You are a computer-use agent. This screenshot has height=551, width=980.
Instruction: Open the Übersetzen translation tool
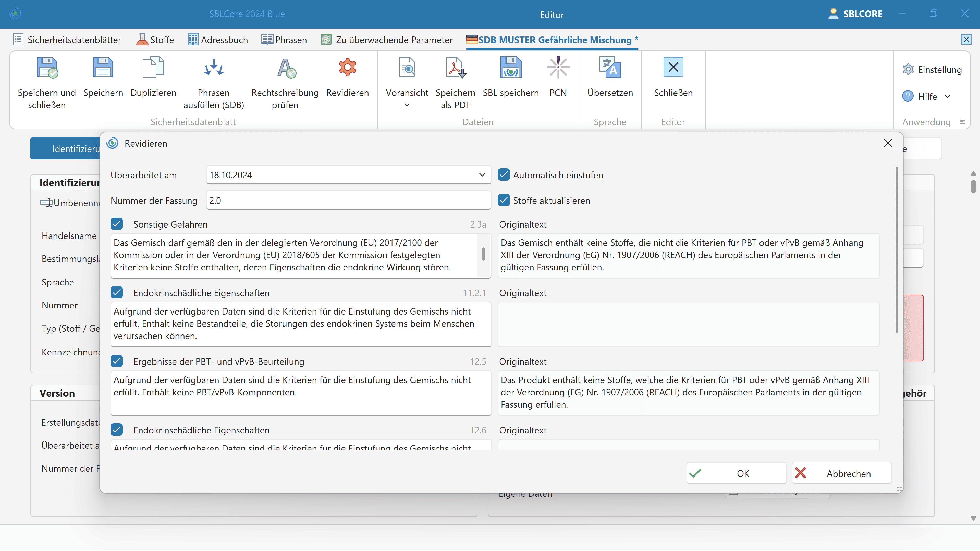click(610, 68)
